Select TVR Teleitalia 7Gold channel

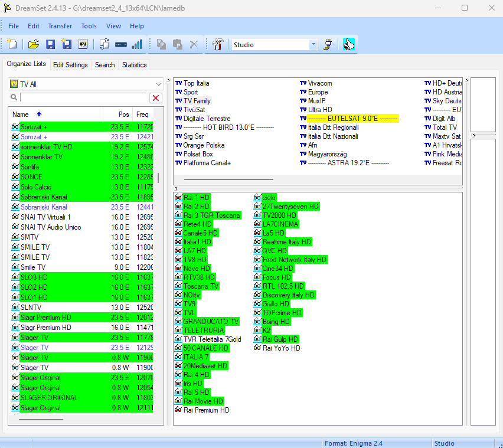click(x=208, y=339)
